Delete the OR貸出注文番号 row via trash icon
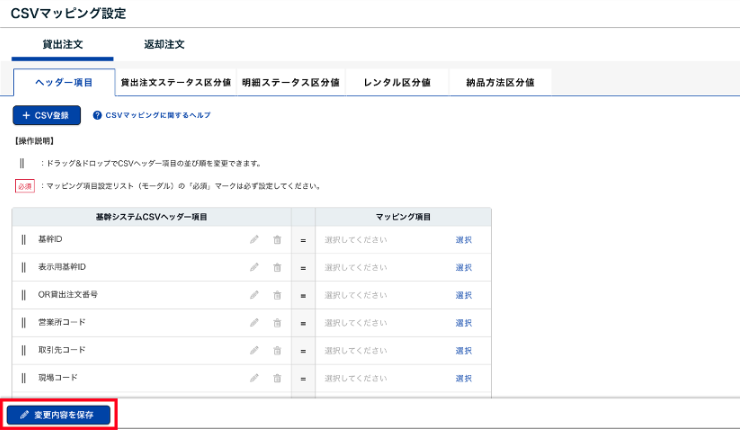Viewport: 740px width, 431px height. pos(277,296)
